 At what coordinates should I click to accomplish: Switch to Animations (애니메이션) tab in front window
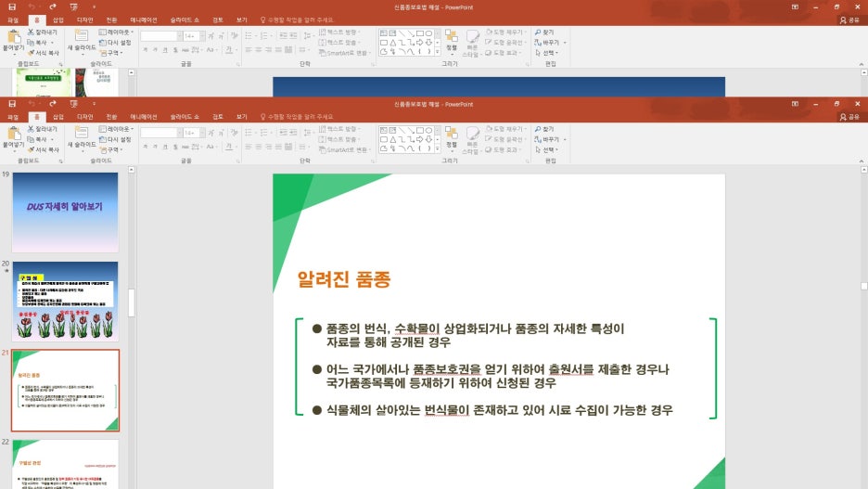pyautogui.click(x=144, y=117)
